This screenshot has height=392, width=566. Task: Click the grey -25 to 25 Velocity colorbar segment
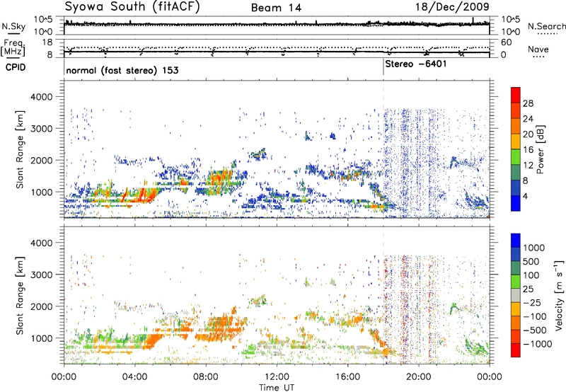[x=516, y=295]
